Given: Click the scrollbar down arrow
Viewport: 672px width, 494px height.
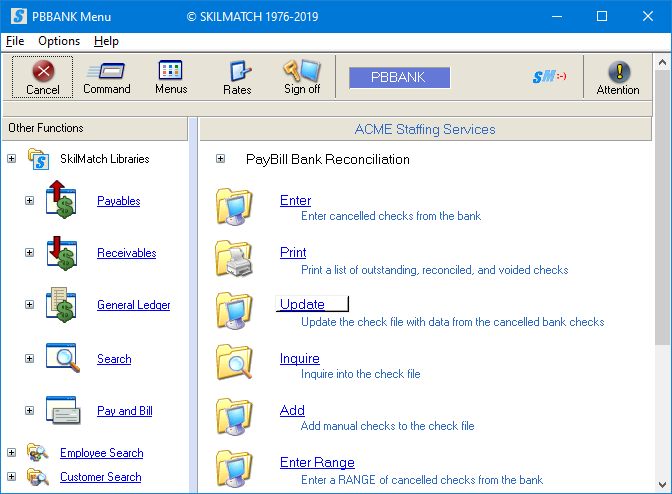Looking at the screenshot, I should (x=662, y=485).
